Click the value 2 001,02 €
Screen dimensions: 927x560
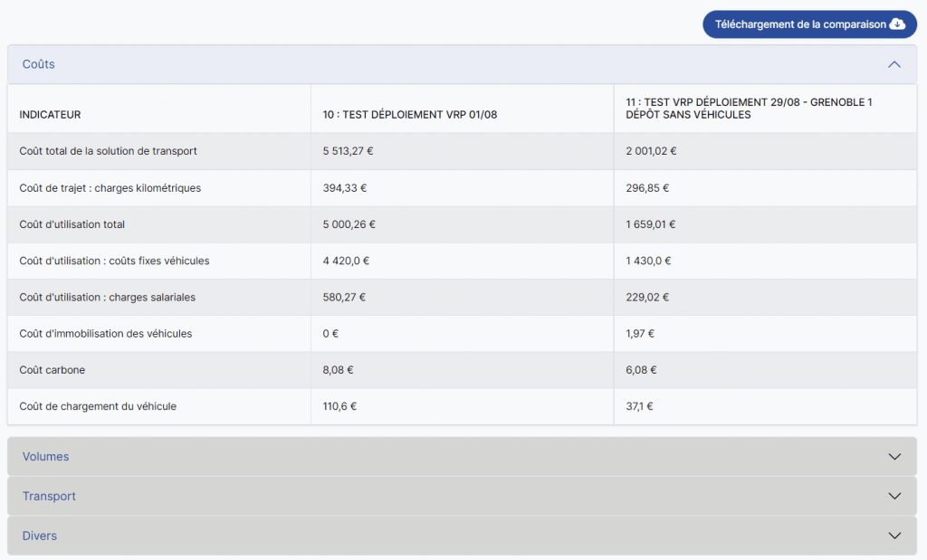651,151
